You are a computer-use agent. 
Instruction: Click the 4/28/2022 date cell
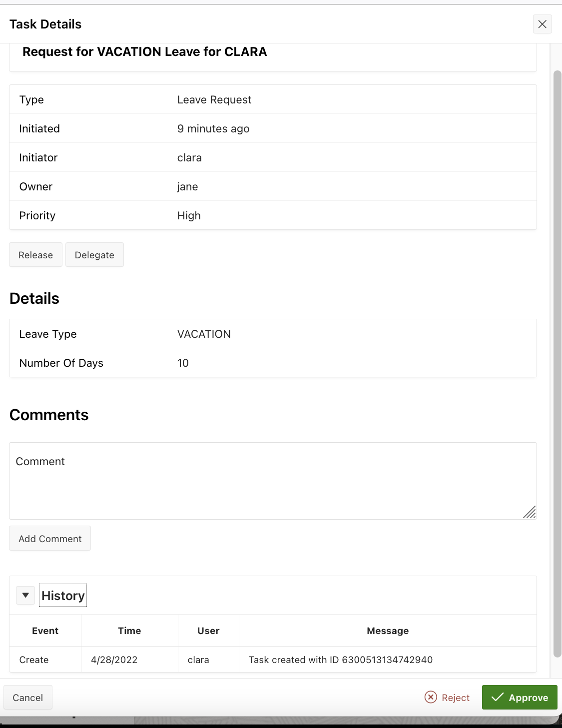point(114,660)
